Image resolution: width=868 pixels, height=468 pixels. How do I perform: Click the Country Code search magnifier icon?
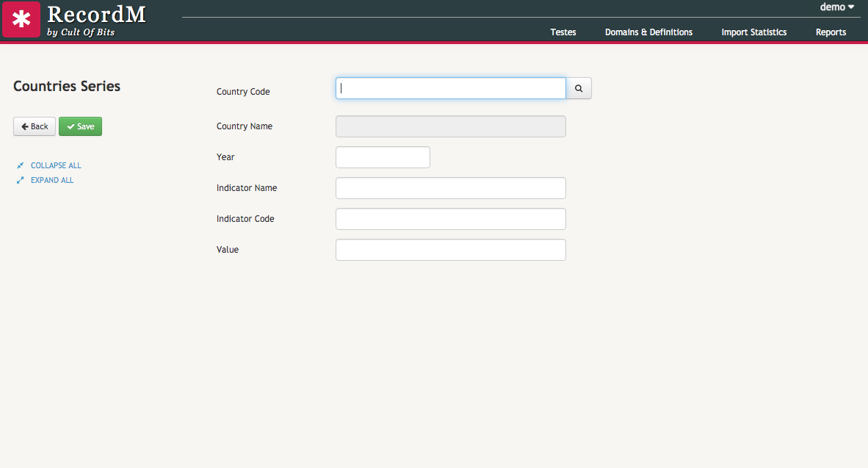click(579, 88)
